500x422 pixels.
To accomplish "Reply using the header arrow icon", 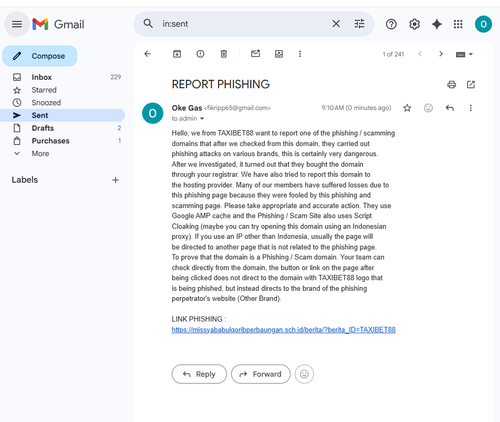I will point(450,108).
